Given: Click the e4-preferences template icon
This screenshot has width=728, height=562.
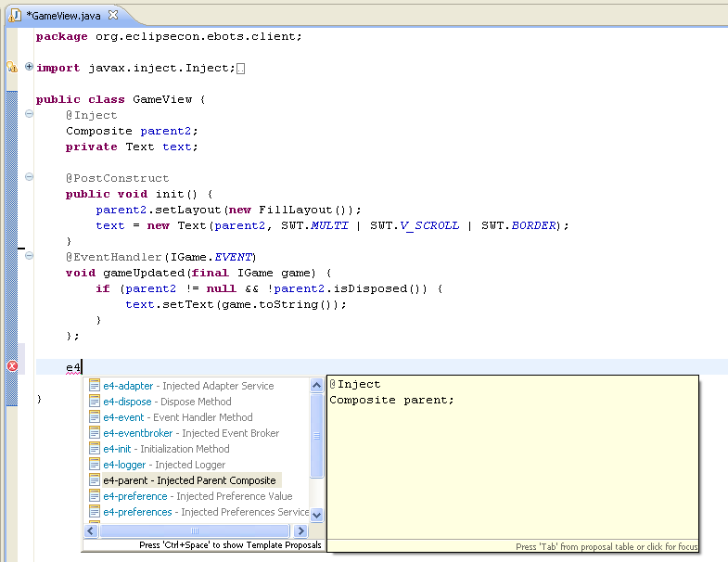Looking at the screenshot, I should pos(94,512).
